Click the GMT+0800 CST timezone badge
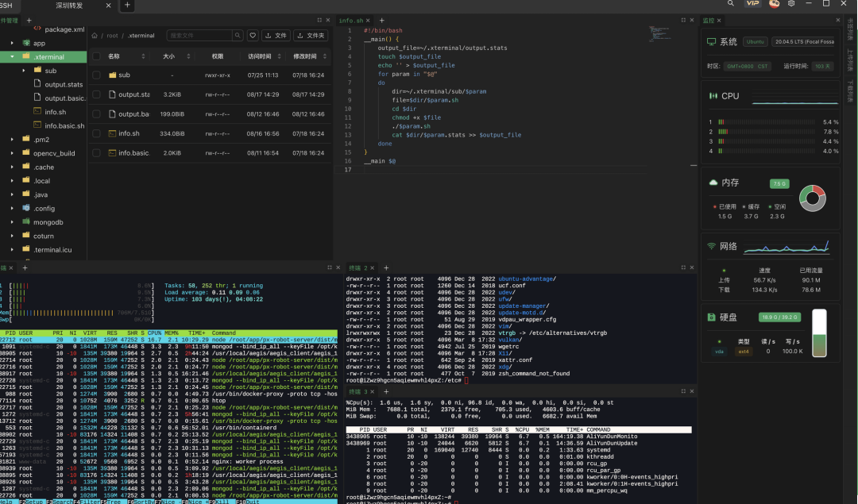This screenshot has height=504, width=858. tap(748, 66)
